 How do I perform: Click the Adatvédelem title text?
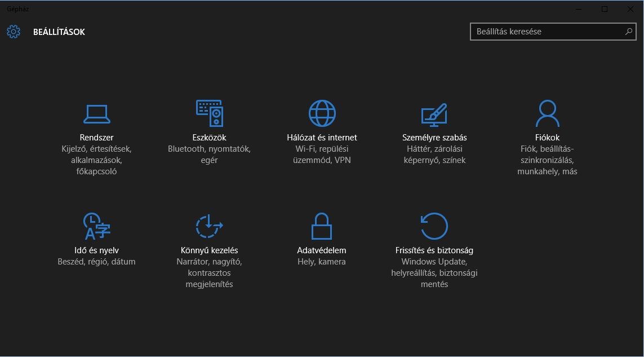[x=322, y=250]
